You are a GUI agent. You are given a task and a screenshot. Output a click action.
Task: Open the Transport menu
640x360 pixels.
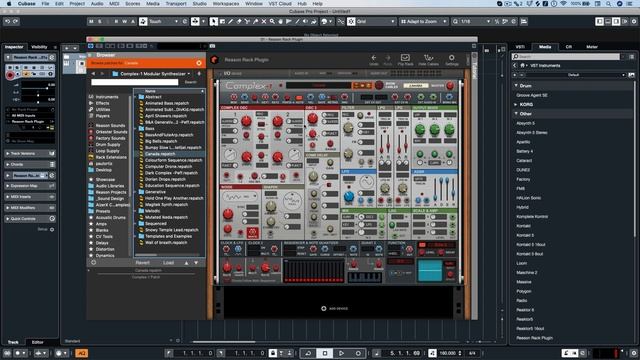[x=176, y=4]
